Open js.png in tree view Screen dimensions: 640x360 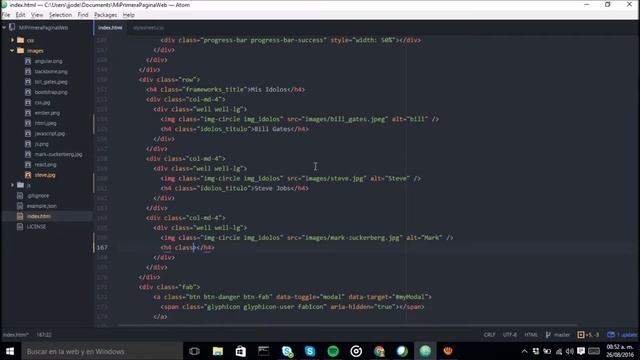[x=41, y=144]
